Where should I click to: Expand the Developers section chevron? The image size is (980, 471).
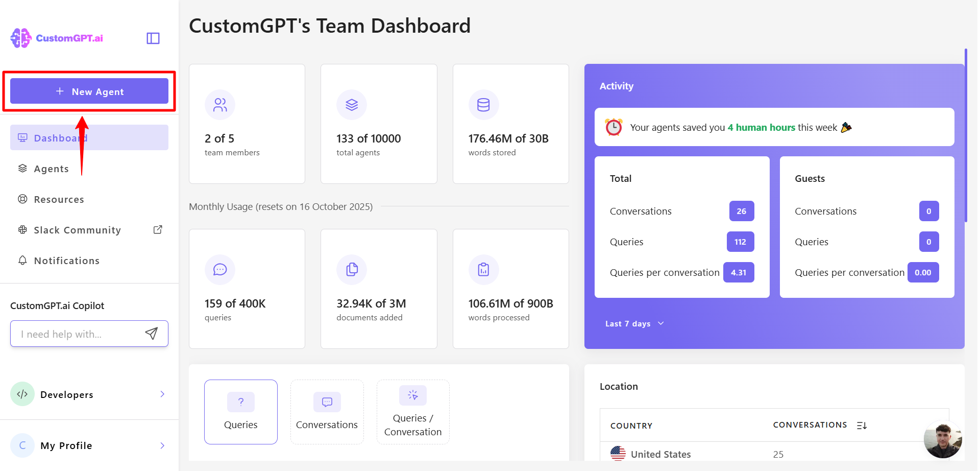click(162, 394)
